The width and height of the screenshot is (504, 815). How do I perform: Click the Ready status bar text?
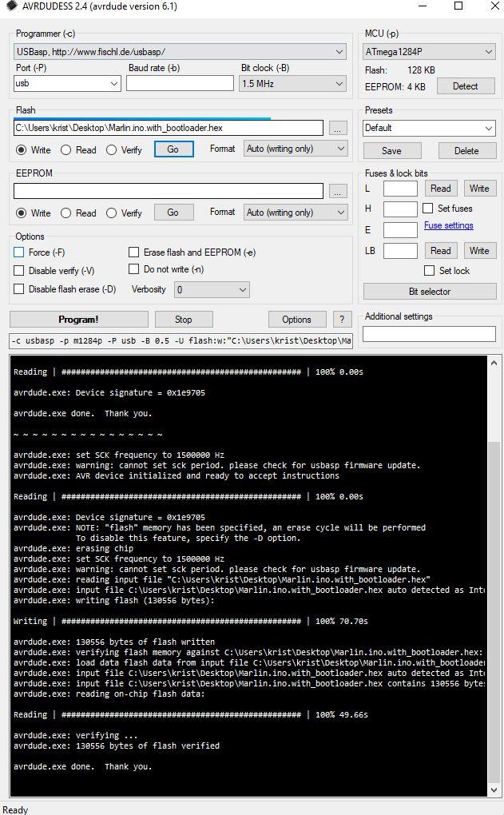[x=15, y=809]
